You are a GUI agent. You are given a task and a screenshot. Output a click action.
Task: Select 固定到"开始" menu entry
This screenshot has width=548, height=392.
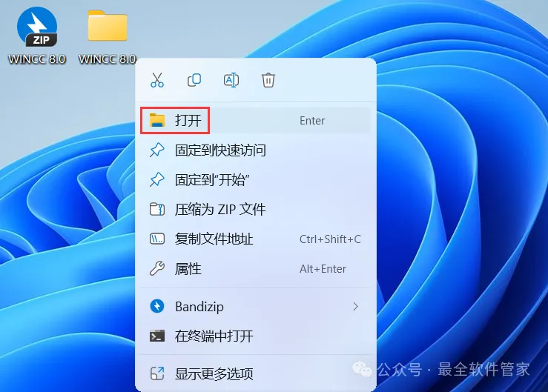(x=255, y=180)
